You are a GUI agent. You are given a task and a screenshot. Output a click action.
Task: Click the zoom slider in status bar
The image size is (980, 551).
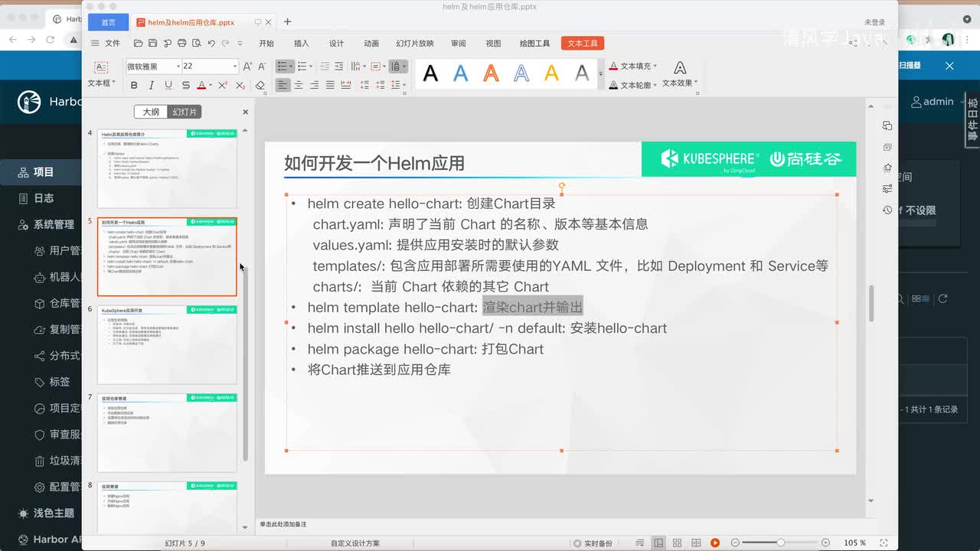[780, 543]
